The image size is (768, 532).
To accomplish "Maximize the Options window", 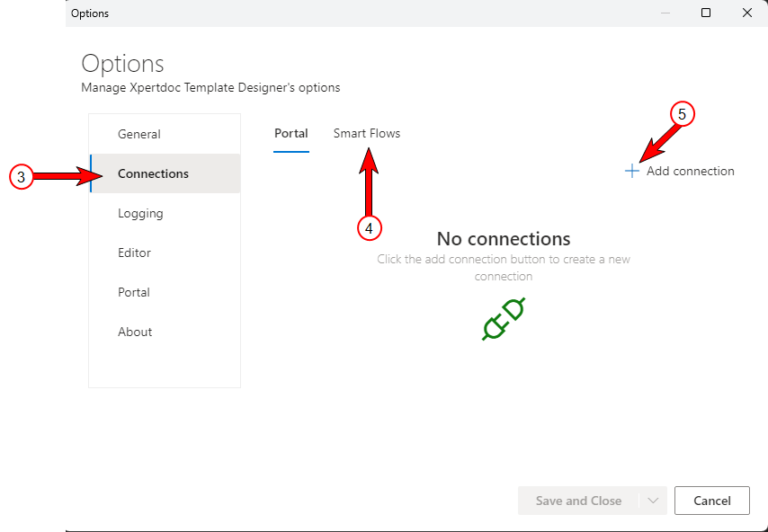I will point(706,13).
